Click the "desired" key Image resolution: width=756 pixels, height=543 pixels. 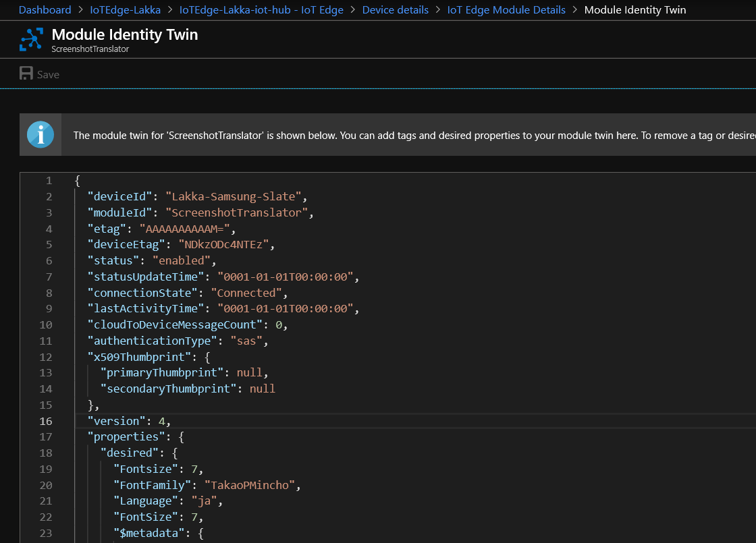coord(130,453)
